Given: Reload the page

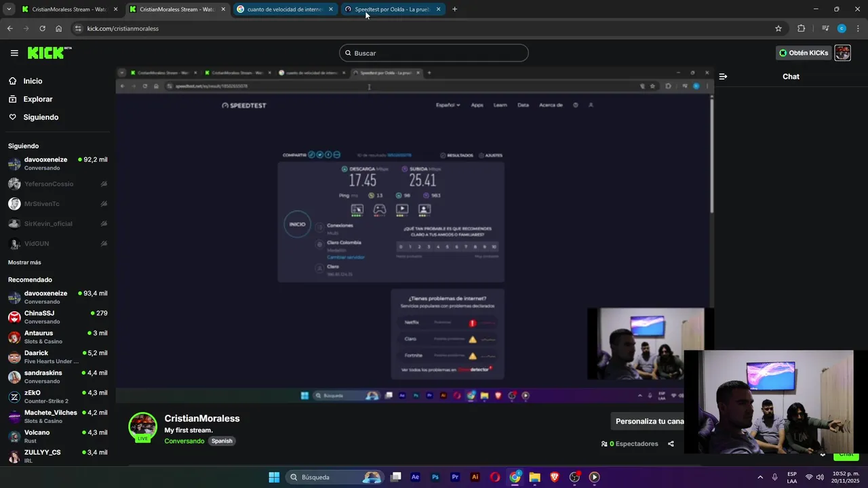Looking at the screenshot, I should 42,28.
